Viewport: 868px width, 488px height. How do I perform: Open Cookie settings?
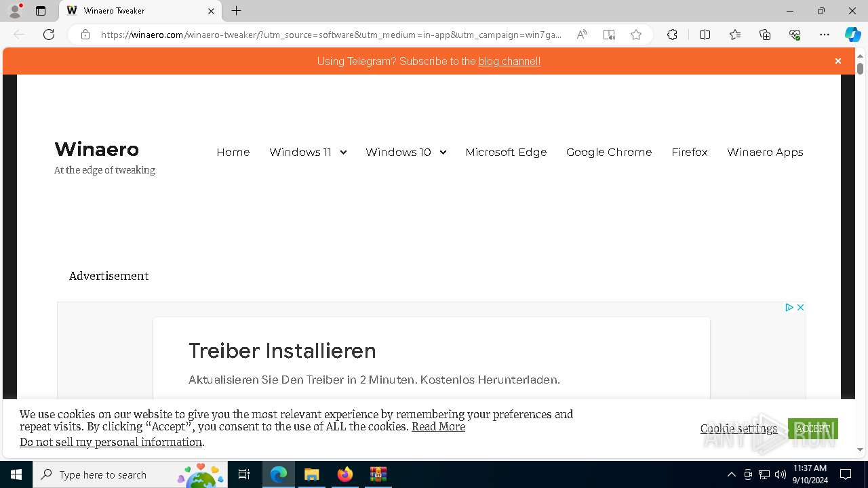[738, 428]
